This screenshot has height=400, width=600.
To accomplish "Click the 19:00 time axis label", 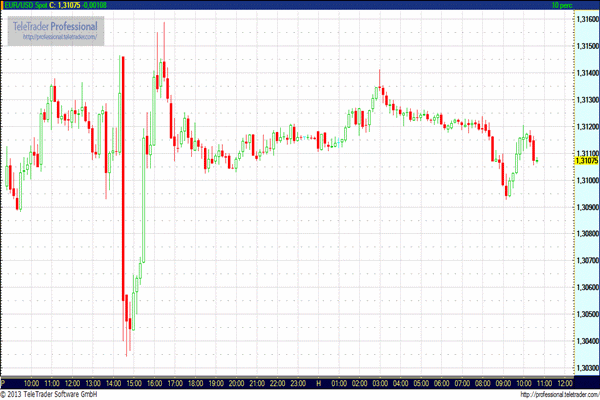I will (x=216, y=383).
